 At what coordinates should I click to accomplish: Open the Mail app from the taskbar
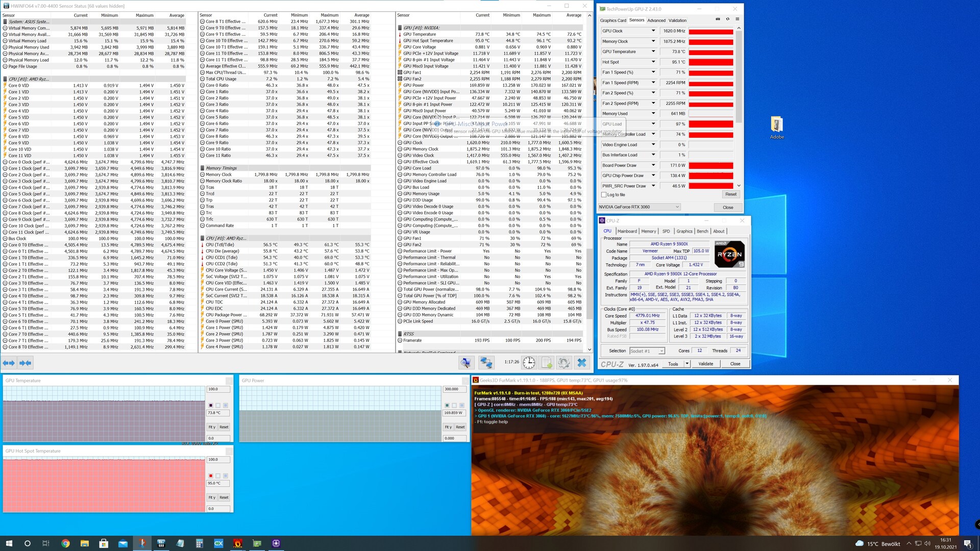point(123,543)
